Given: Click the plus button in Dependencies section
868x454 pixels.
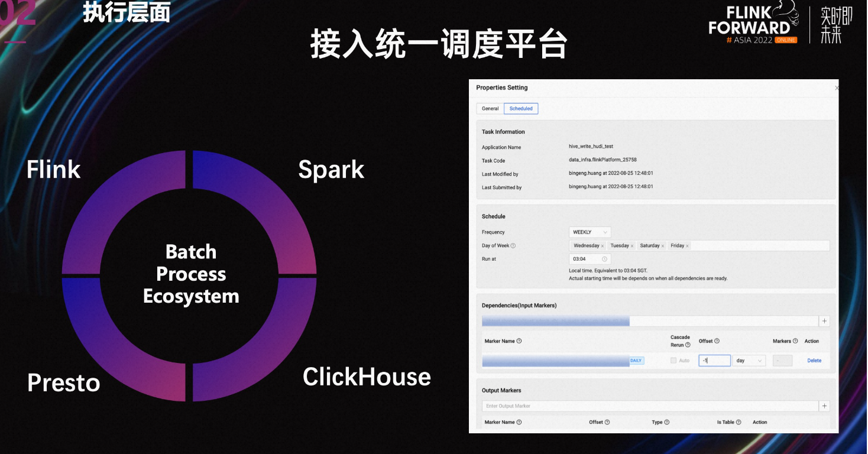Looking at the screenshot, I should pyautogui.click(x=825, y=321).
